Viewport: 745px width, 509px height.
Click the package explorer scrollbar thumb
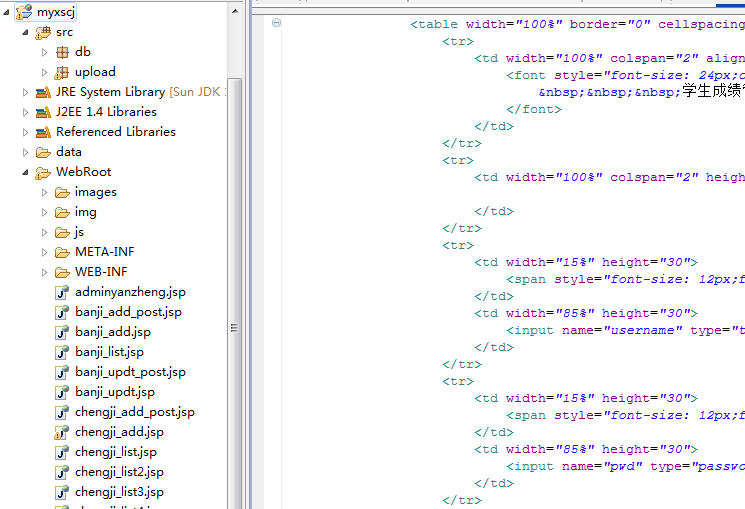pyautogui.click(x=234, y=292)
